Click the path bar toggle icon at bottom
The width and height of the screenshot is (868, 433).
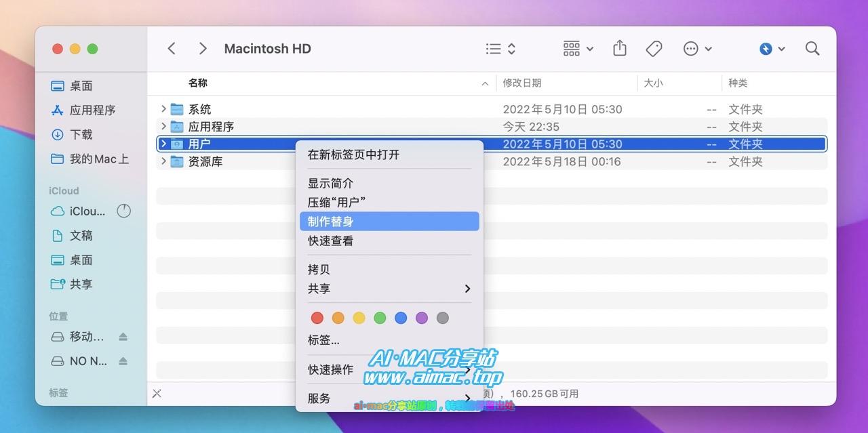(x=157, y=394)
